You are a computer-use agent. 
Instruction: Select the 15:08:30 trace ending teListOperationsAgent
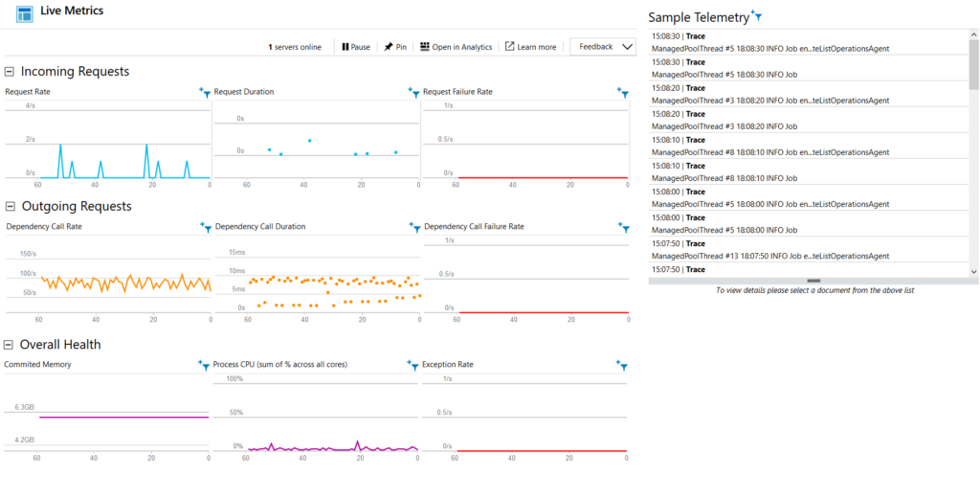(809, 42)
